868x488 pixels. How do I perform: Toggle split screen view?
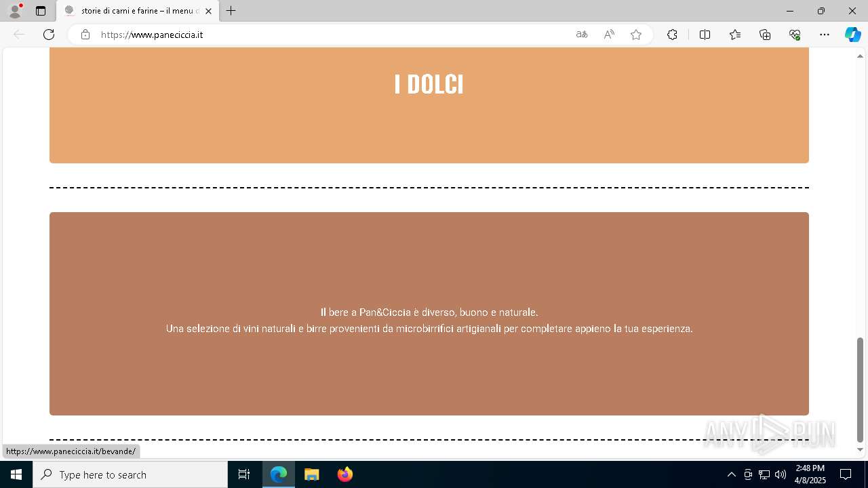[705, 35]
